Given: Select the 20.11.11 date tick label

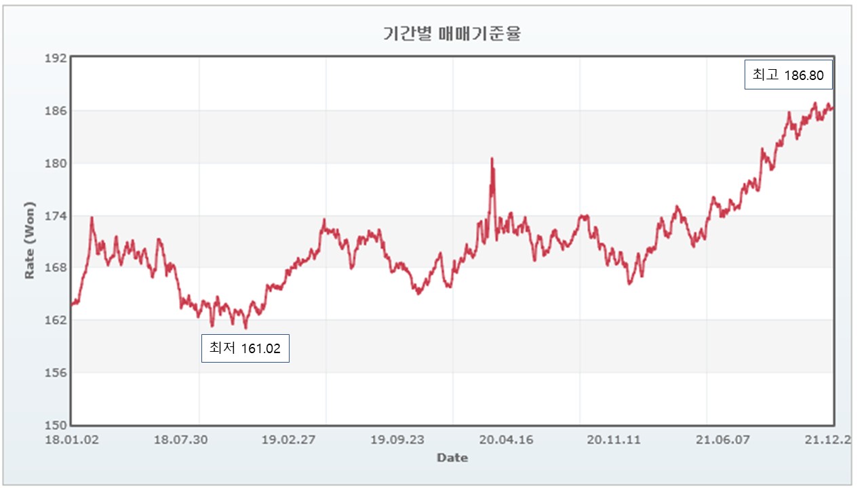Looking at the screenshot, I should pyautogui.click(x=613, y=439).
